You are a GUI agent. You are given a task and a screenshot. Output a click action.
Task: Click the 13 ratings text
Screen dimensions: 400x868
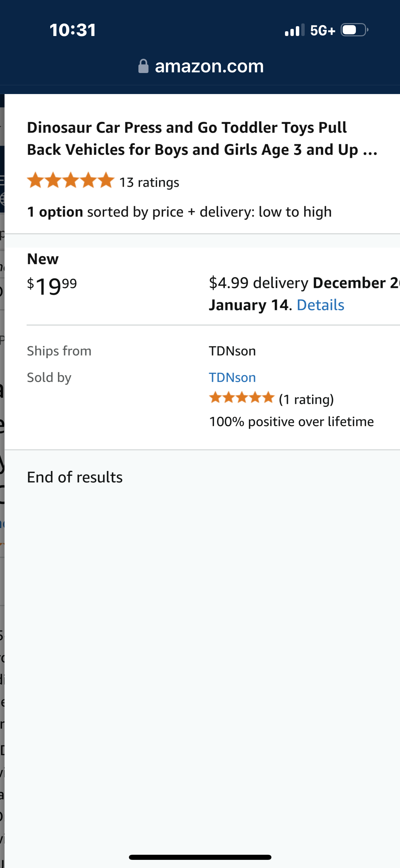pos(149,183)
